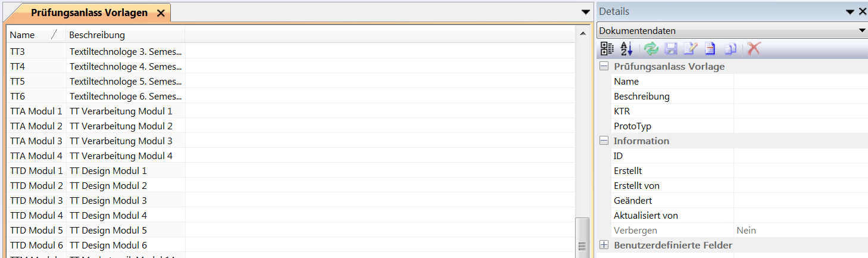Click the green refresh arrows icon
Screen dimensions: 868x258
point(651,49)
